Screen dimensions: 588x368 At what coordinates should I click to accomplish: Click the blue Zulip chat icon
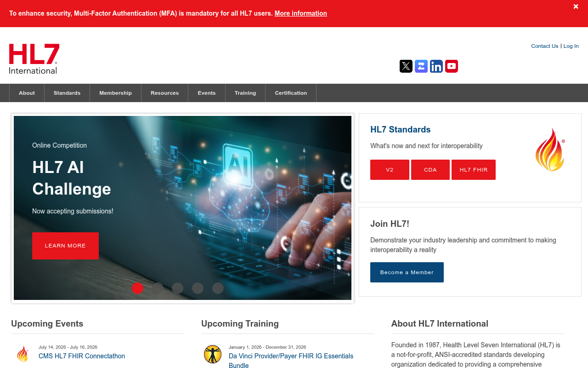point(421,66)
